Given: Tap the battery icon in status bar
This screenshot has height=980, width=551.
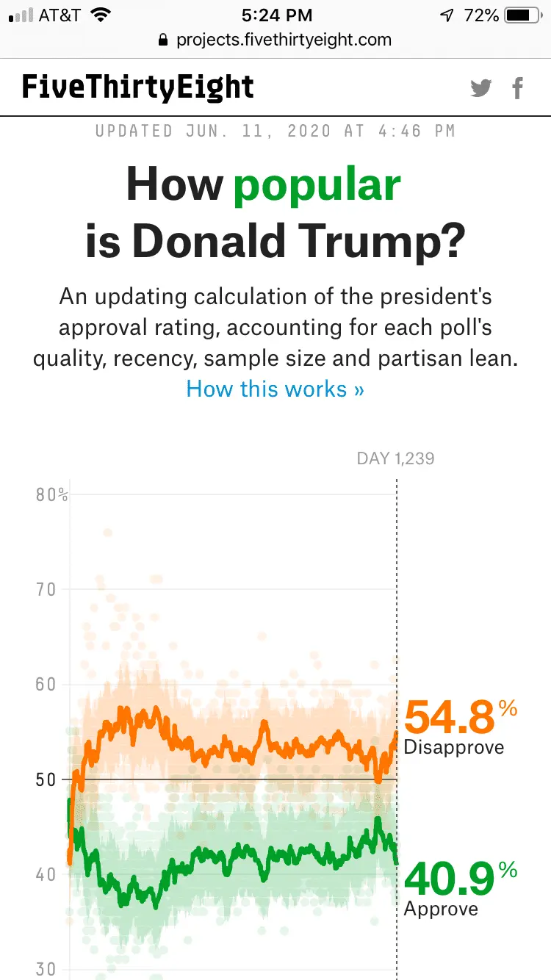Looking at the screenshot, I should pyautogui.click(x=522, y=15).
